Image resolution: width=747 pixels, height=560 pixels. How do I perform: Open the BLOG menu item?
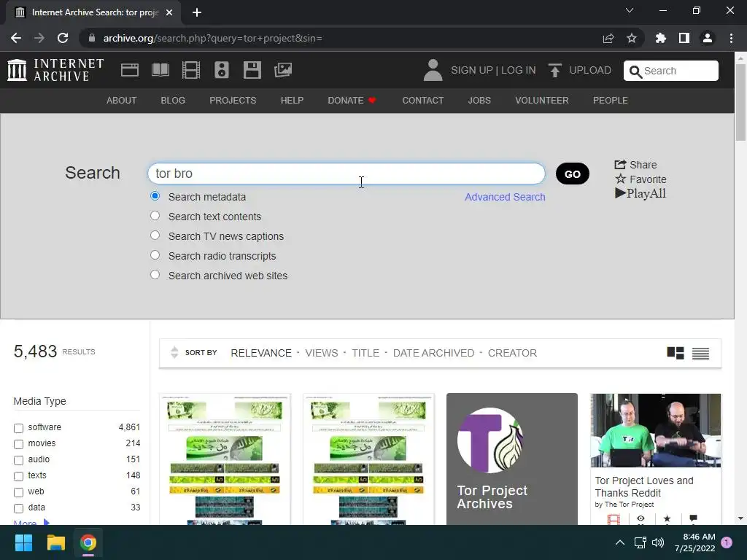173,101
